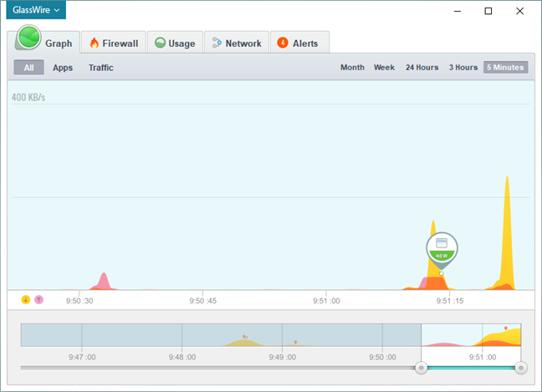Viewport: 542px width, 392px height.
Task: Click the 9:50:45 time axis label
Action: [202, 301]
